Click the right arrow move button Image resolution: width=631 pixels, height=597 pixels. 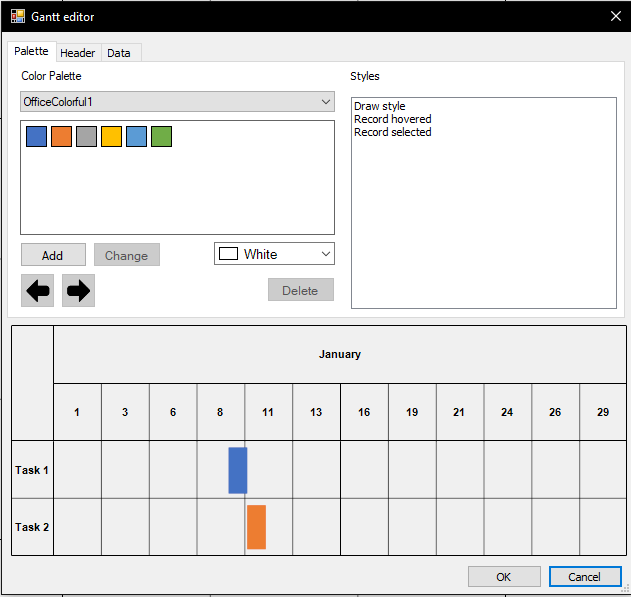coord(78,290)
